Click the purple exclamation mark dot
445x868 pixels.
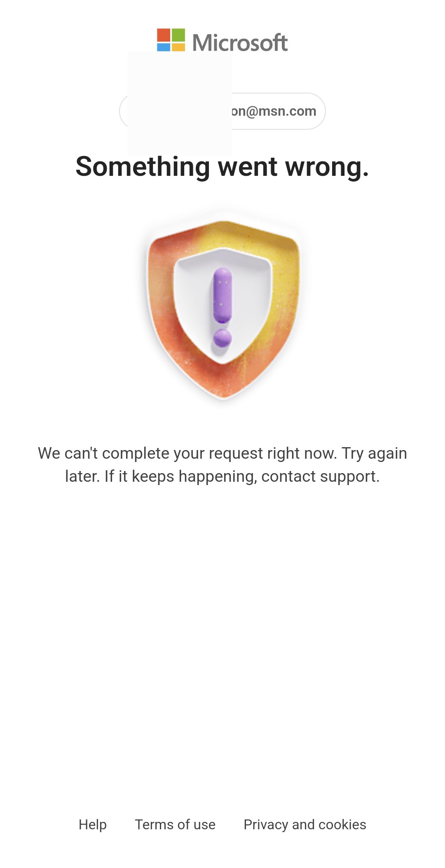click(222, 338)
